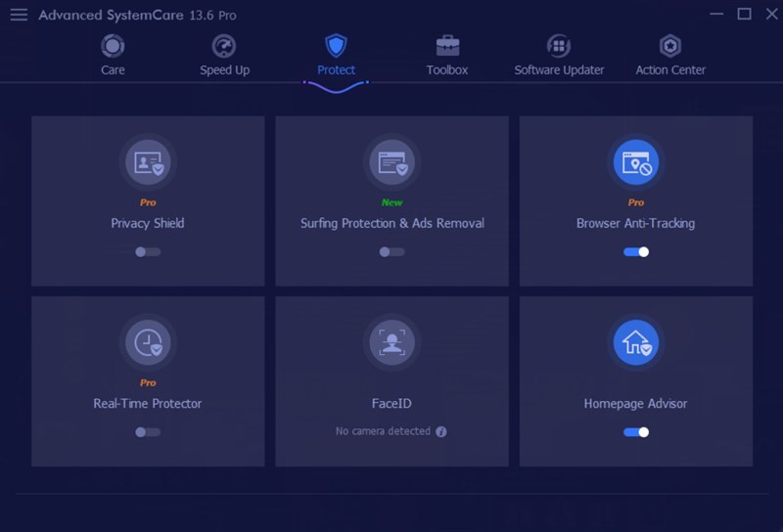
Task: Open the Homepage Advisor title link
Action: 635,404
